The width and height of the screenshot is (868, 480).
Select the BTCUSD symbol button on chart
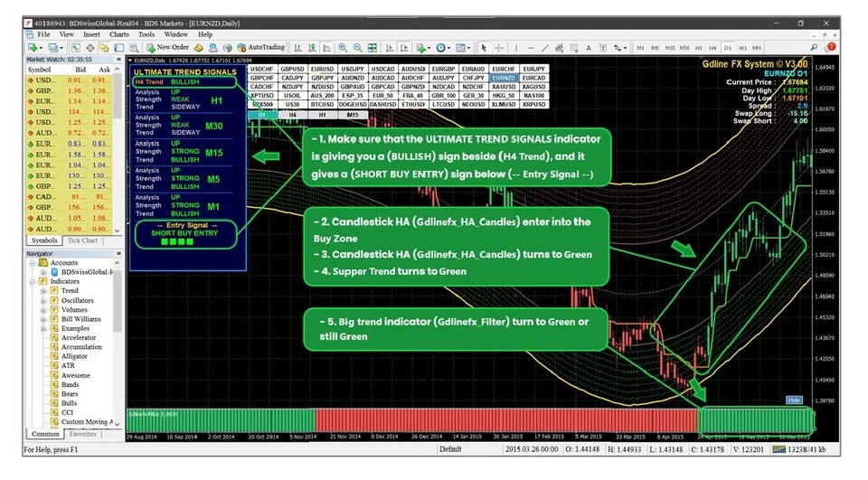click(322, 105)
